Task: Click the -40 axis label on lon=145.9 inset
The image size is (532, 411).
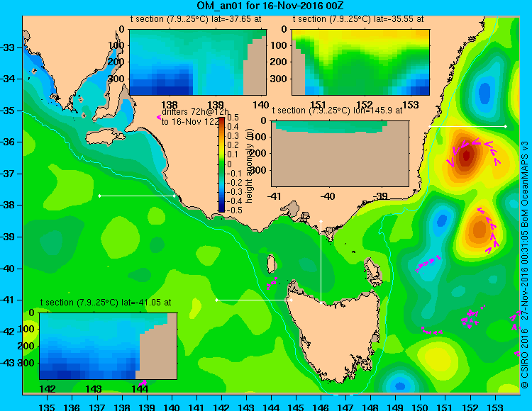Action: [x=328, y=196]
